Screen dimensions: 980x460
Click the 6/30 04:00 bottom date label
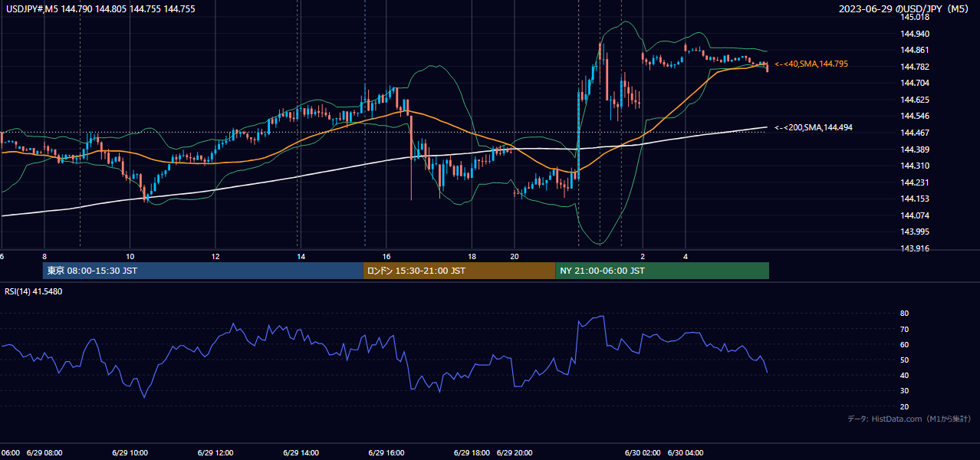tap(686, 452)
